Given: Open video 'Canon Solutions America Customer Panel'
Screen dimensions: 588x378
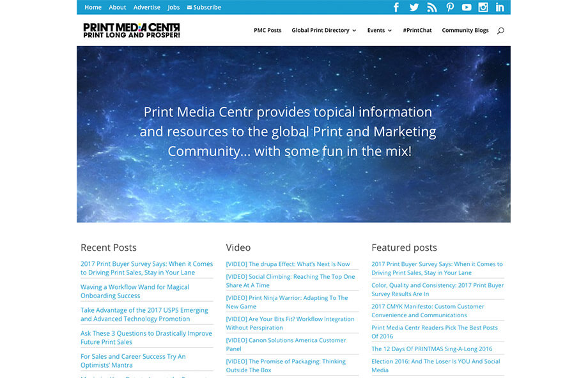Looking at the screenshot, I should tap(286, 344).
